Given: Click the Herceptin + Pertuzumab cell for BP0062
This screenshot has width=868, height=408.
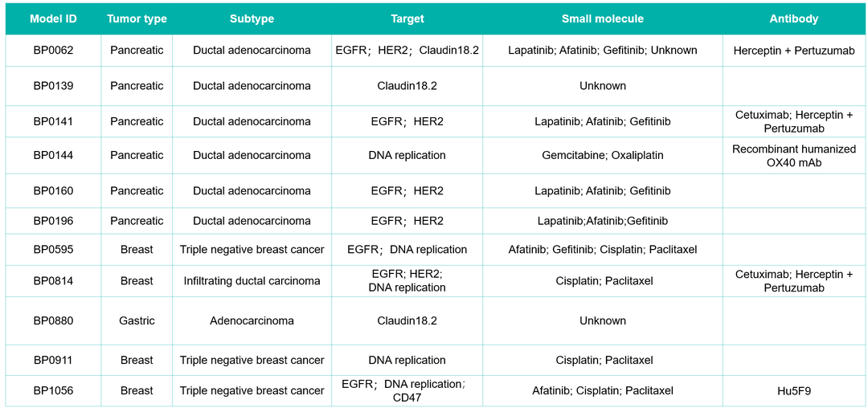Looking at the screenshot, I should pos(794,51).
